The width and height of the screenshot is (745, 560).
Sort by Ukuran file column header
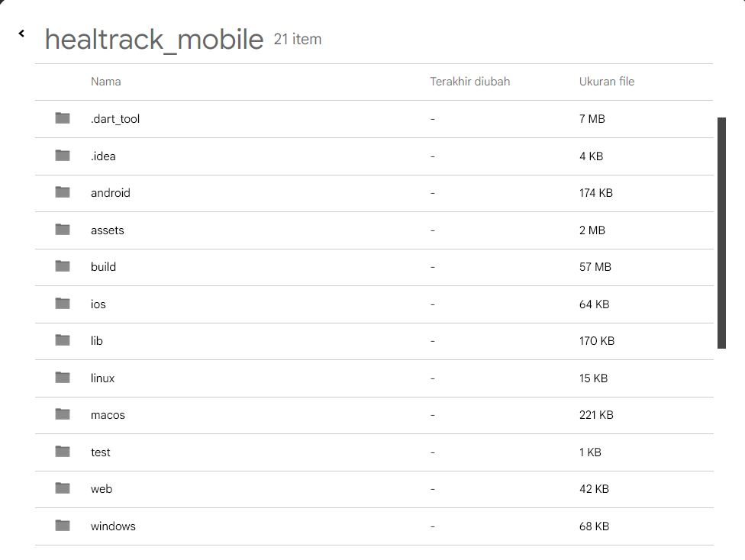click(607, 82)
